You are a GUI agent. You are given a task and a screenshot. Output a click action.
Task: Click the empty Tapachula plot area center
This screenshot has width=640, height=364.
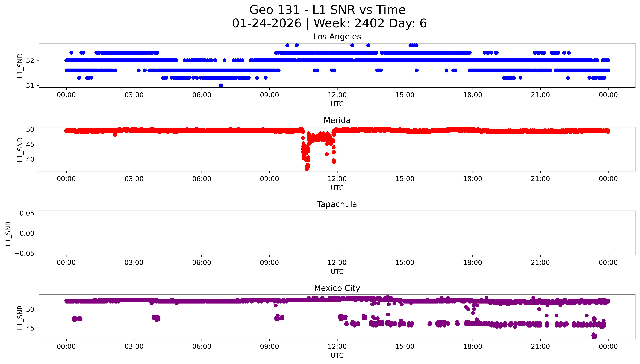pos(337,233)
